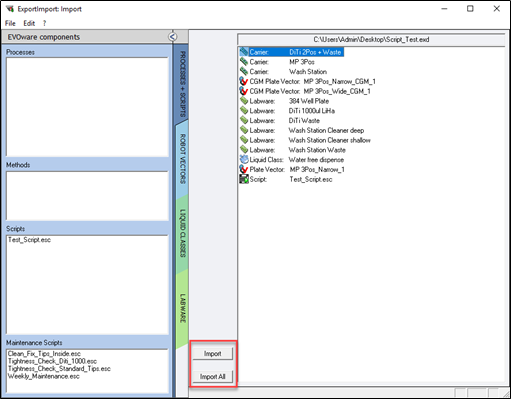Switch to the Liquid Classes tab

point(182,233)
